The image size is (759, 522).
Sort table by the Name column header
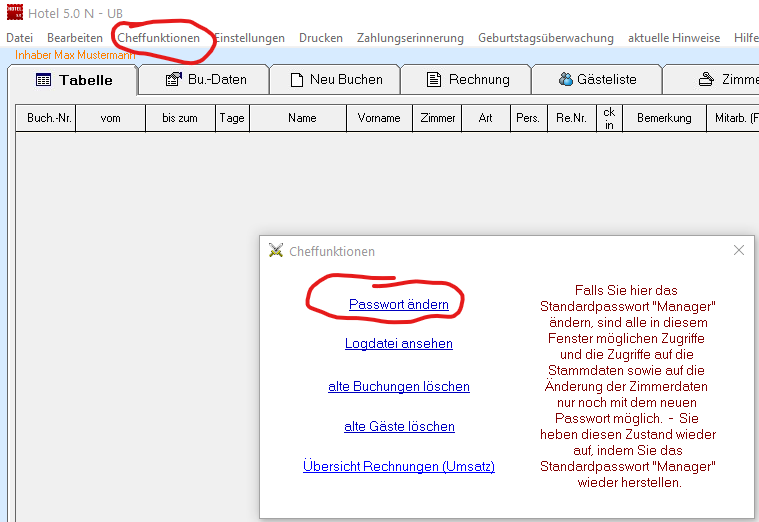click(x=301, y=118)
